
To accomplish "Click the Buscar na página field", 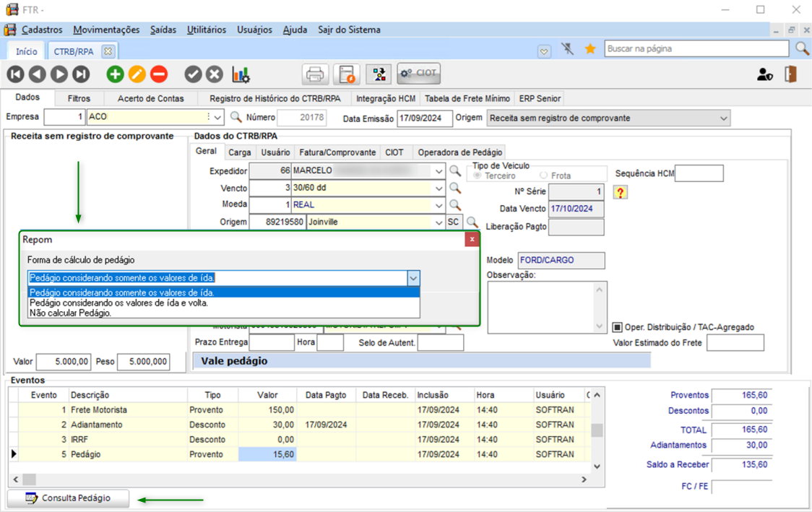I will click(x=696, y=48).
